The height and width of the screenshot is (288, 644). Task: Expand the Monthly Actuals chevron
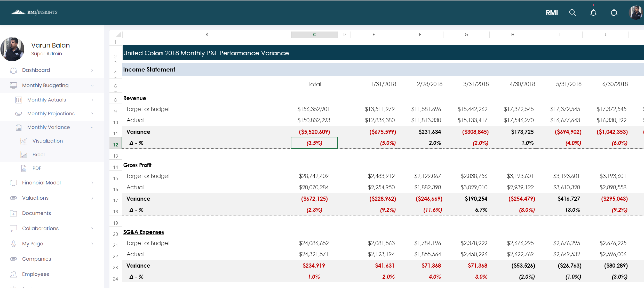[x=92, y=100]
